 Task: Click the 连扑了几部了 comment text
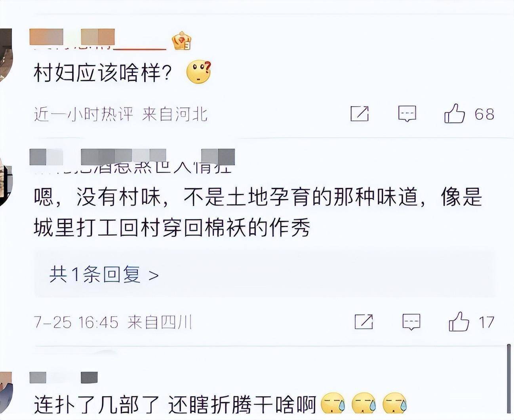click(x=174, y=405)
